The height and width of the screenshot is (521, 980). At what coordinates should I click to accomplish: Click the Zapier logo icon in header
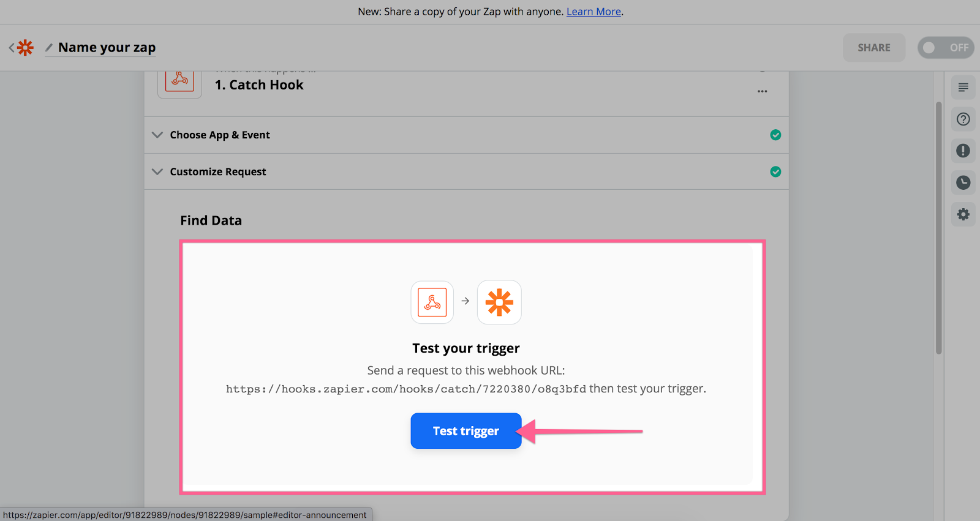point(25,48)
